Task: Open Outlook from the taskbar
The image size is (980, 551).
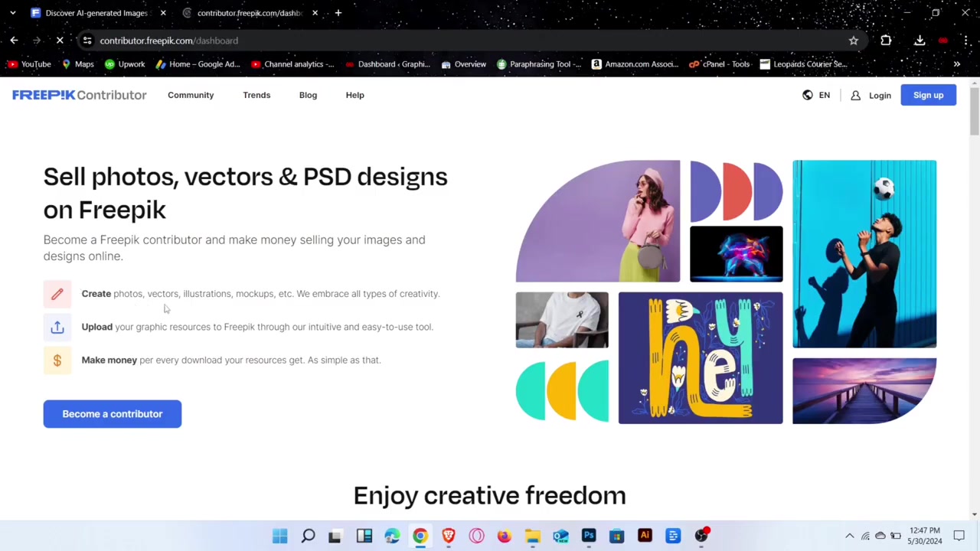Action: [x=560, y=536]
